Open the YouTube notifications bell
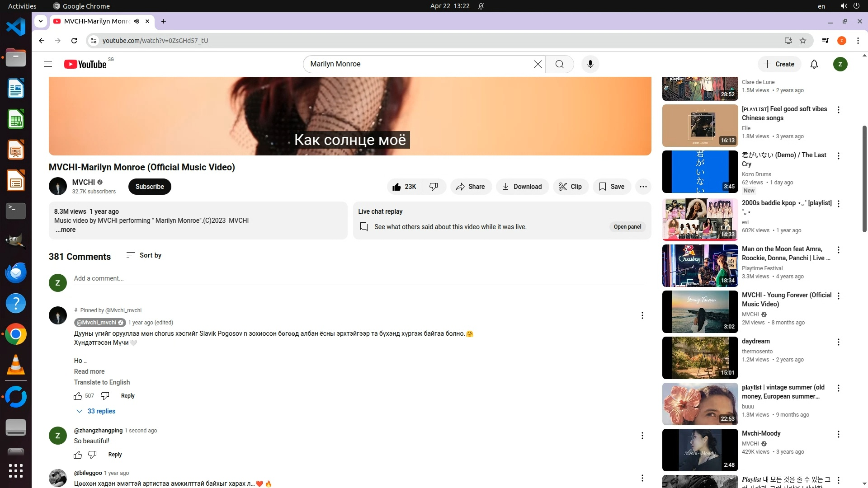Image resolution: width=868 pixels, height=488 pixels. coord(814,64)
